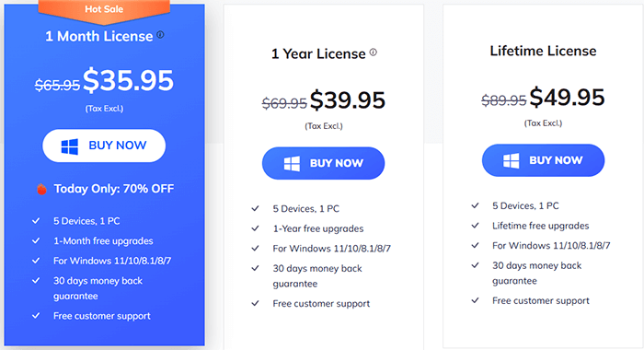Click the fire icon next to Today Only
Image resolution: width=644 pixels, height=350 pixels.
[x=41, y=189]
